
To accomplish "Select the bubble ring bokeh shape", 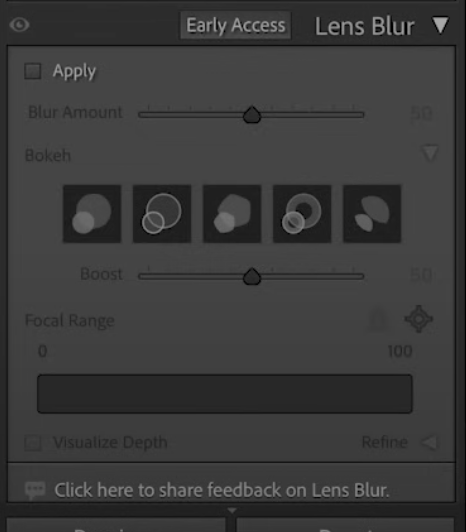I will pos(162,214).
